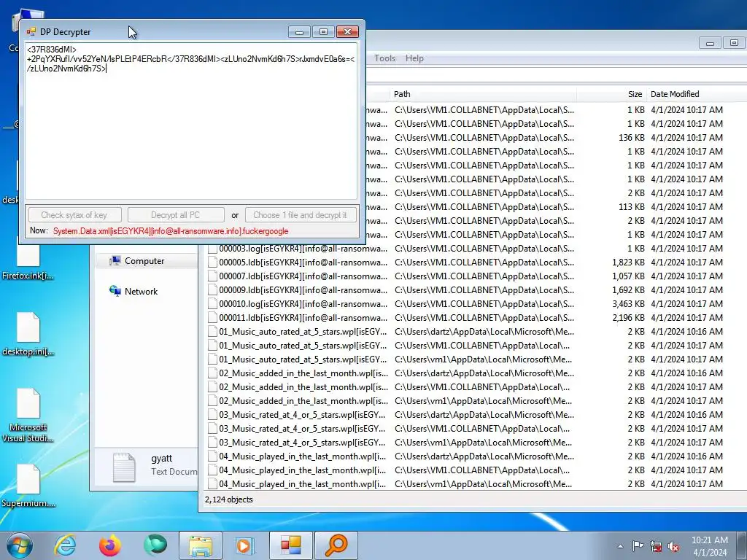The image size is (747, 560).
Task: Open Internet Explorer from taskbar
Action: pos(65,545)
